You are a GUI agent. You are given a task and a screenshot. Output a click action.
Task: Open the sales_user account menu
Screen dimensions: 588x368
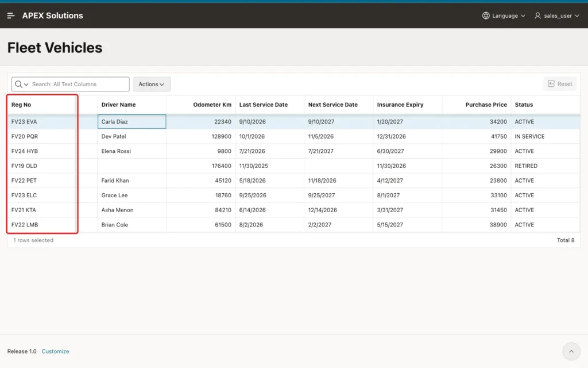point(556,16)
